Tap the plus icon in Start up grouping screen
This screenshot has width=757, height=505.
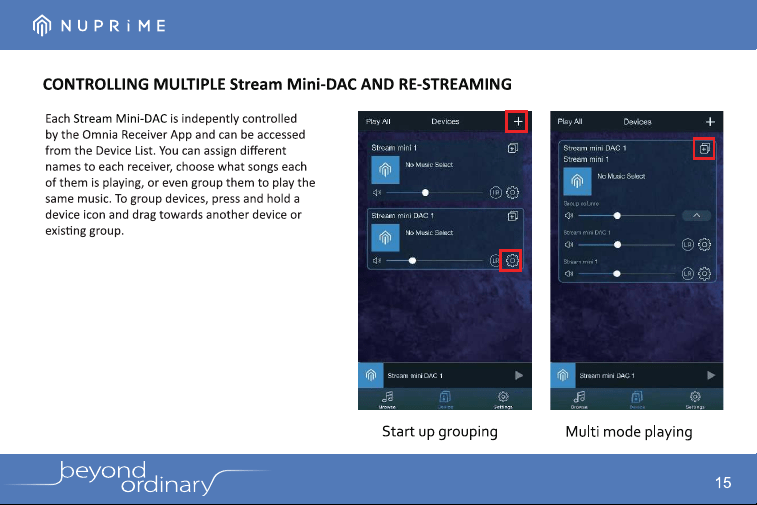coord(518,122)
